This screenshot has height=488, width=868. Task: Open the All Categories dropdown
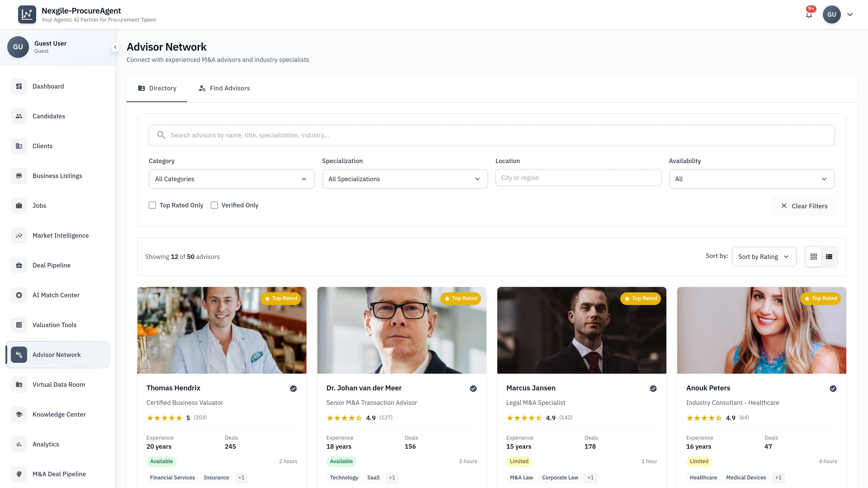pos(231,179)
